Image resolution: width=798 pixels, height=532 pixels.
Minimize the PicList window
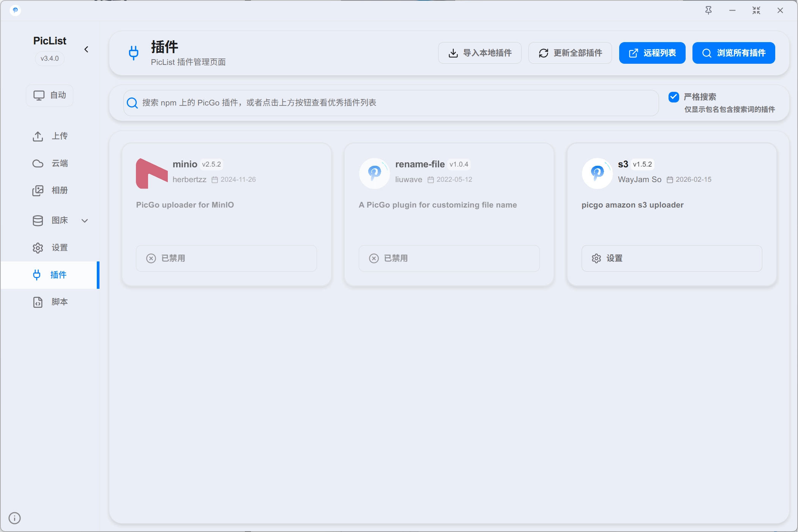[732, 10]
